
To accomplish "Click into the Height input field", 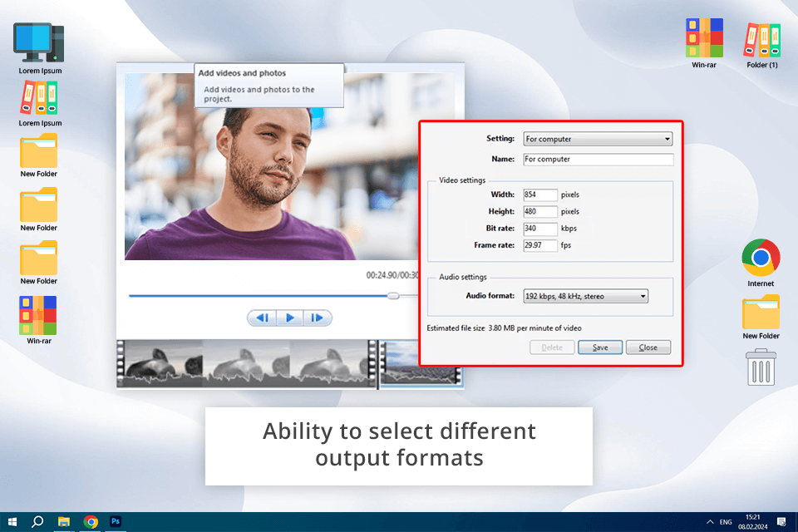I will 540,211.
